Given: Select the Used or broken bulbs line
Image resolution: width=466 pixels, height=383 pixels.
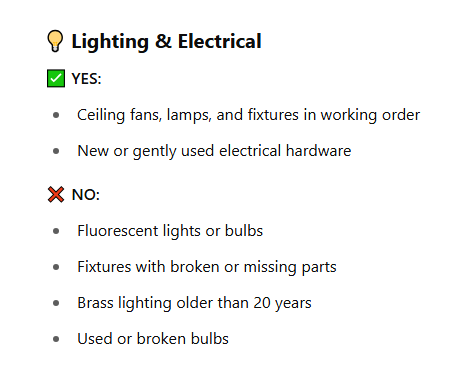Looking at the screenshot, I should (x=153, y=339).
